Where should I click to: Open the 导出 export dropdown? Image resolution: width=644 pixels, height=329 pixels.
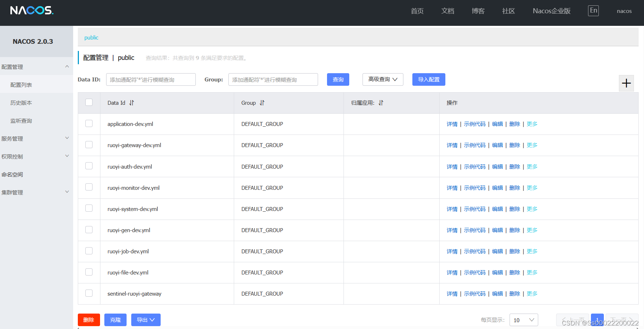click(x=146, y=320)
